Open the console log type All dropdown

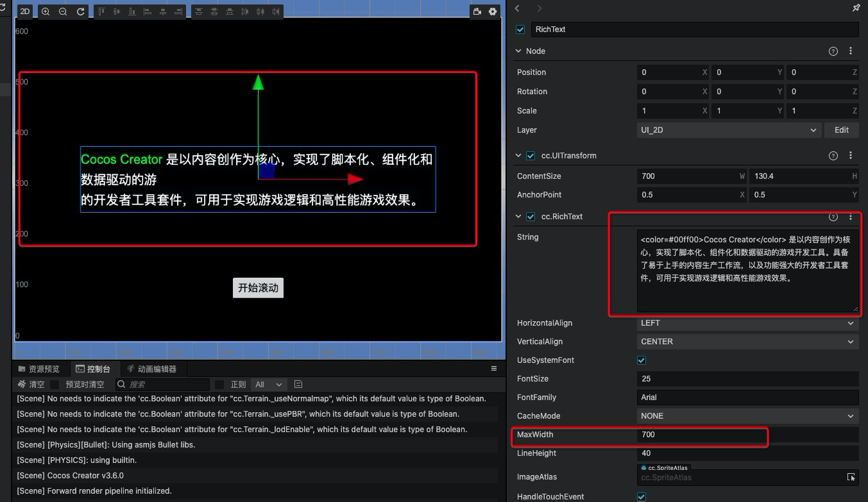269,385
